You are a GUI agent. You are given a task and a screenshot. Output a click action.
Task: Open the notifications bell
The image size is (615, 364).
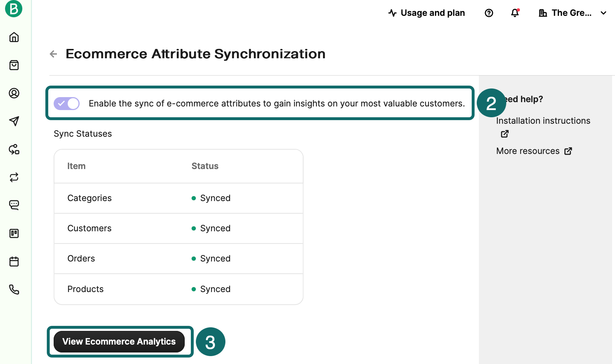pyautogui.click(x=515, y=13)
